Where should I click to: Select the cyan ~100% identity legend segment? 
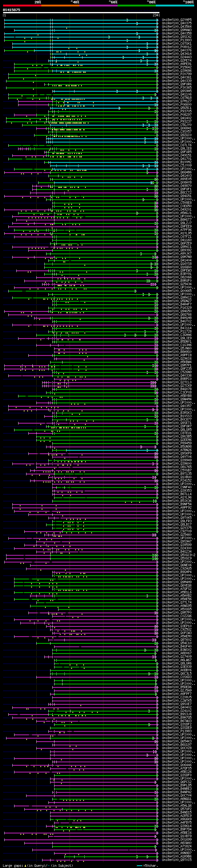[x=175, y=6]
